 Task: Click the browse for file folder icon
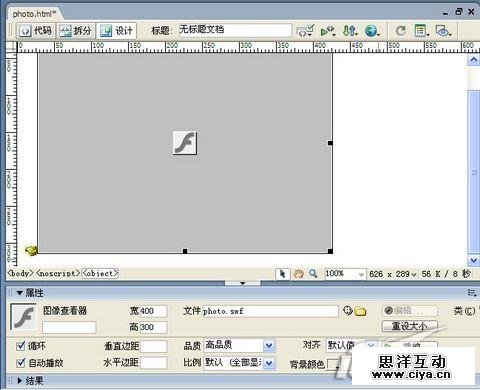tap(360, 311)
